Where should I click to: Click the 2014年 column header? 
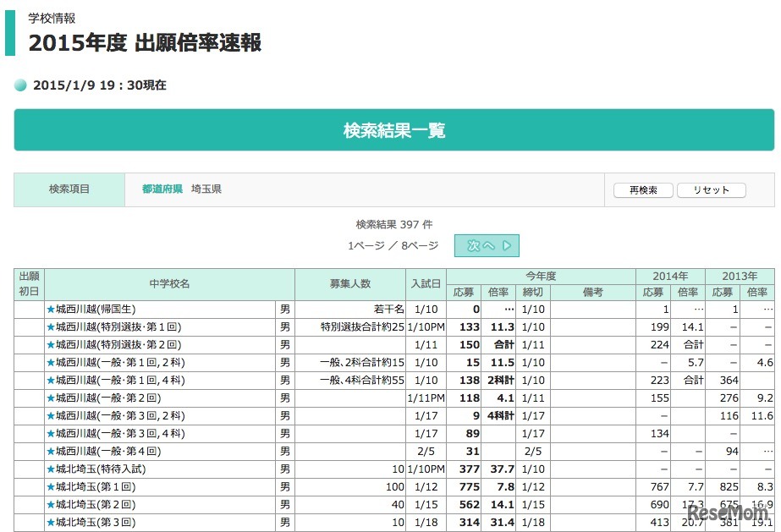[x=671, y=276]
